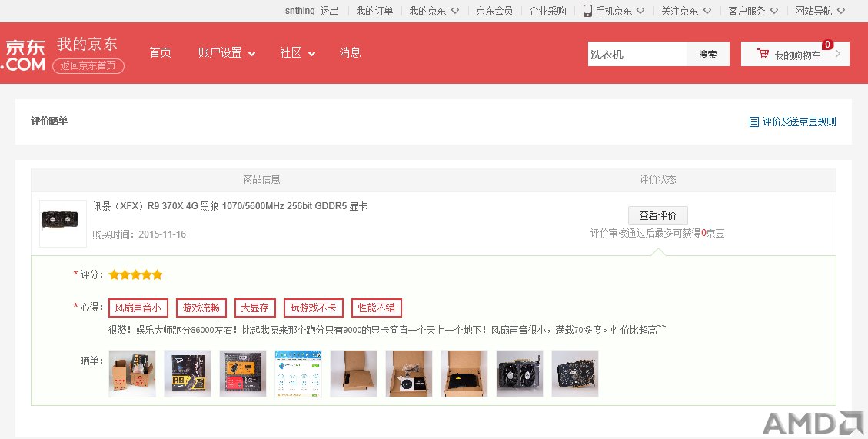
Task: Open first review photo of shipping boxes
Action: coord(132,374)
